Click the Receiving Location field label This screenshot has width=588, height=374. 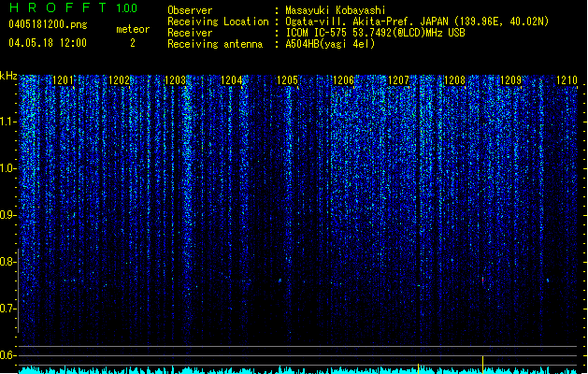click(x=218, y=22)
